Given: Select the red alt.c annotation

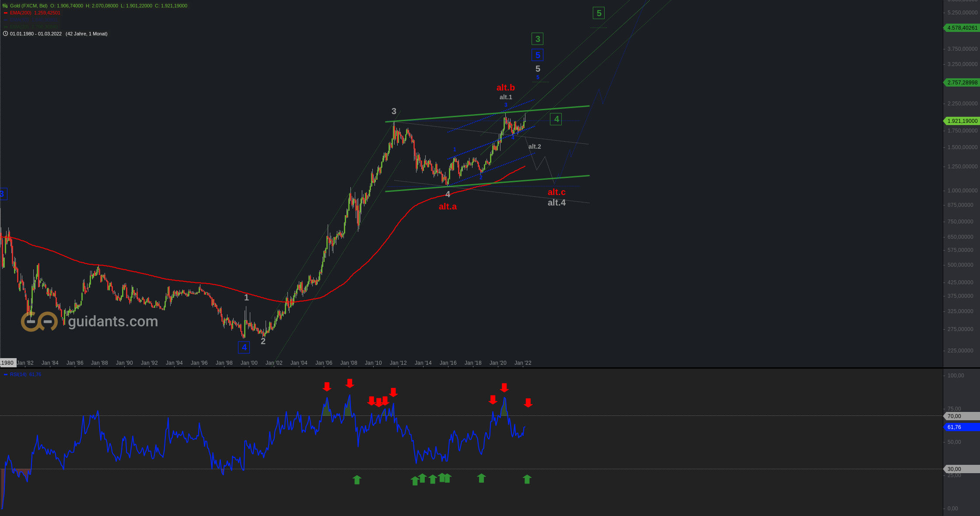Looking at the screenshot, I should point(556,192).
